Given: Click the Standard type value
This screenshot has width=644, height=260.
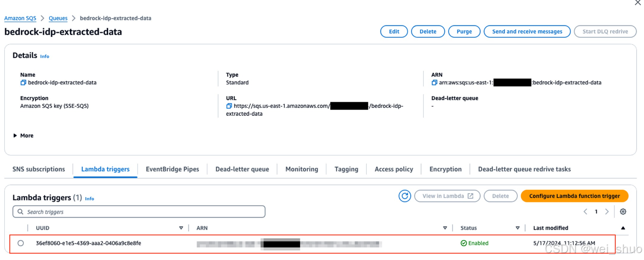Looking at the screenshot, I should pos(237,82).
